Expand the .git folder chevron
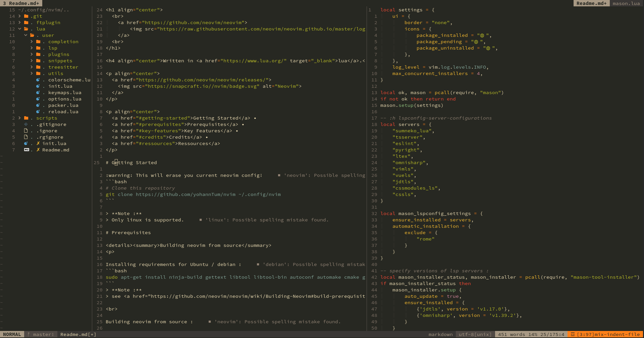The image size is (644, 338). (19, 16)
